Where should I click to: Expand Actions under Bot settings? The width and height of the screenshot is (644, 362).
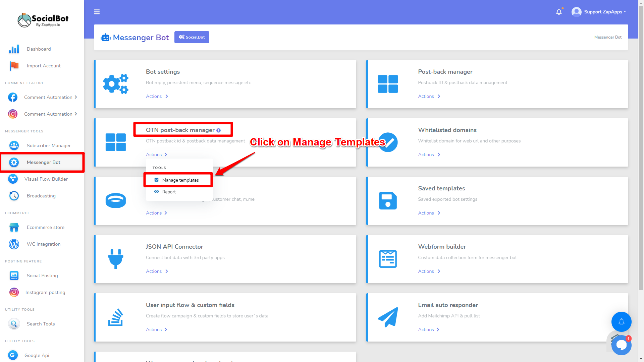click(157, 96)
